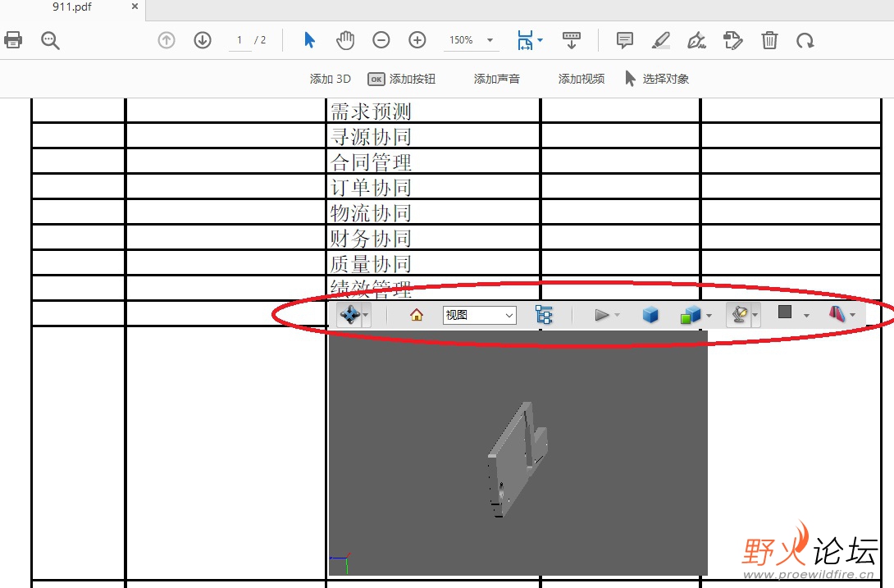The width and height of the screenshot is (894, 588).
Task: Zoom out with minus button
Action: coord(381,40)
